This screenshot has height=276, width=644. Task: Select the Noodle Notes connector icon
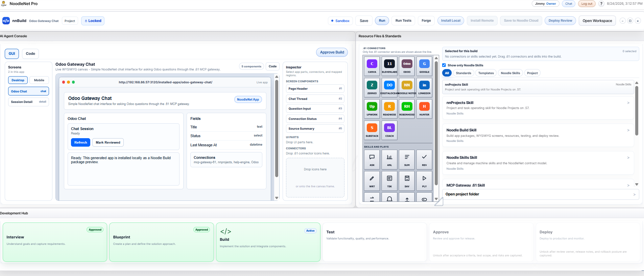pos(407,88)
